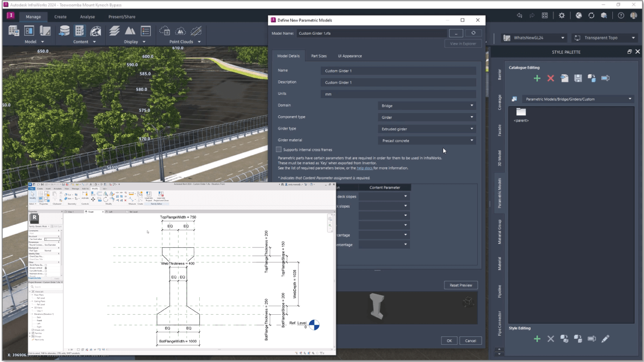Expand the Content group dropdown arrow
The width and height of the screenshot is (644, 362).
95,42
